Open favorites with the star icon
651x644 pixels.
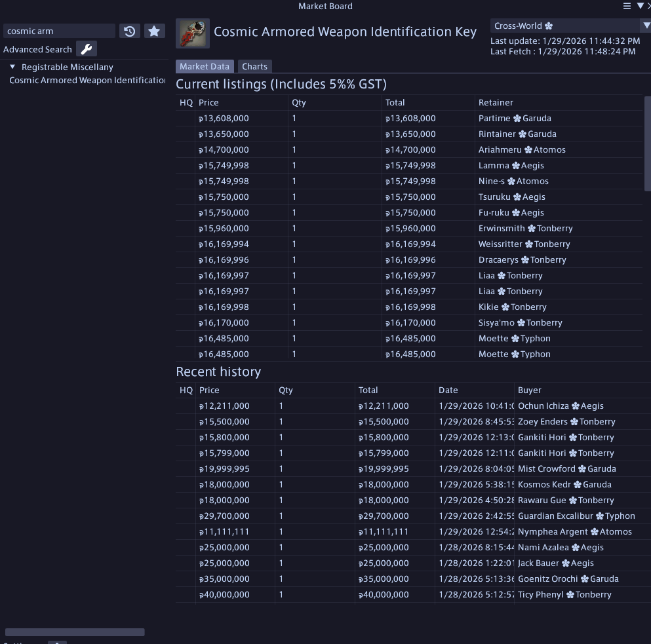click(154, 31)
